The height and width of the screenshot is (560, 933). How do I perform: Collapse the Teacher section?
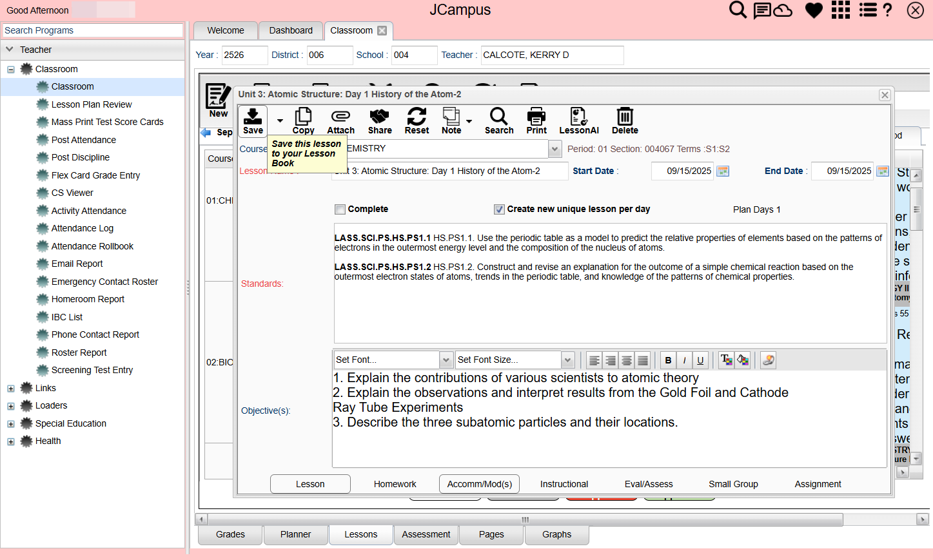click(10, 50)
